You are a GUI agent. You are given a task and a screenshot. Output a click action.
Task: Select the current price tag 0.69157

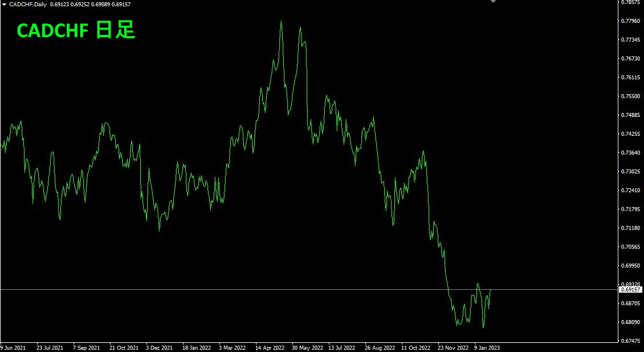tap(630, 290)
